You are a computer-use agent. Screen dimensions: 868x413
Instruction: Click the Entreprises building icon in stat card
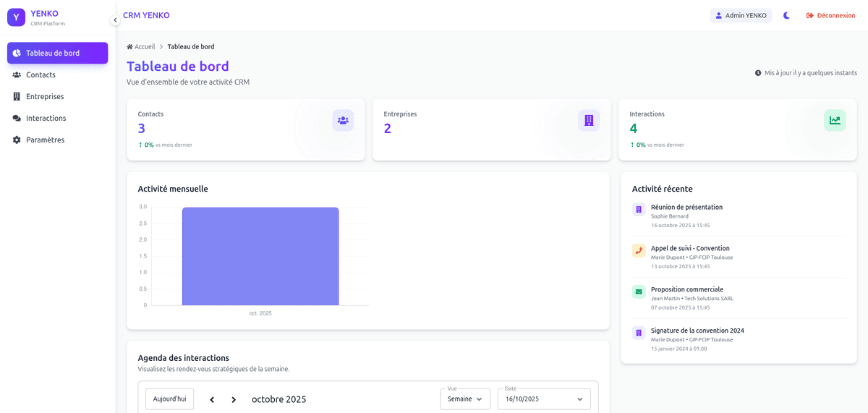point(589,120)
